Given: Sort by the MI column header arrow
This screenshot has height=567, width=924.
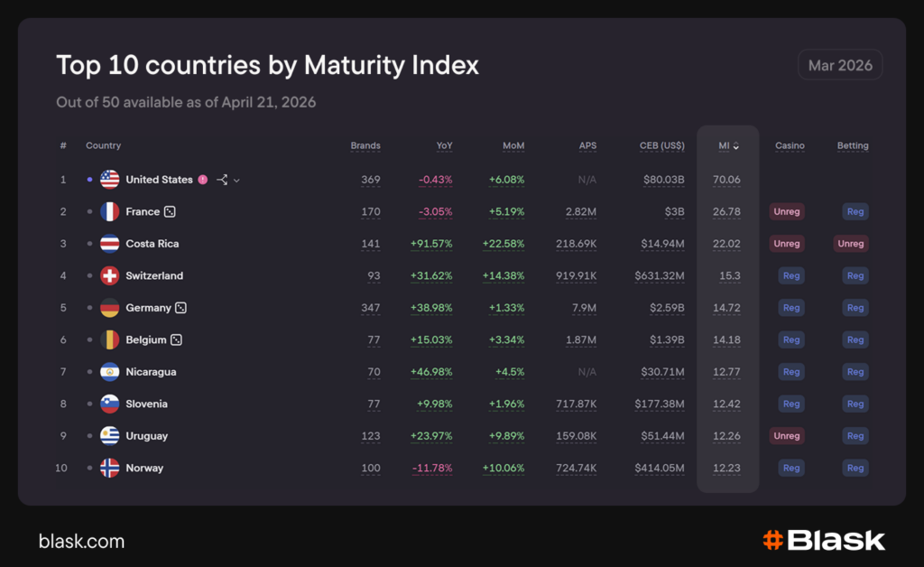Looking at the screenshot, I should pos(736,146).
